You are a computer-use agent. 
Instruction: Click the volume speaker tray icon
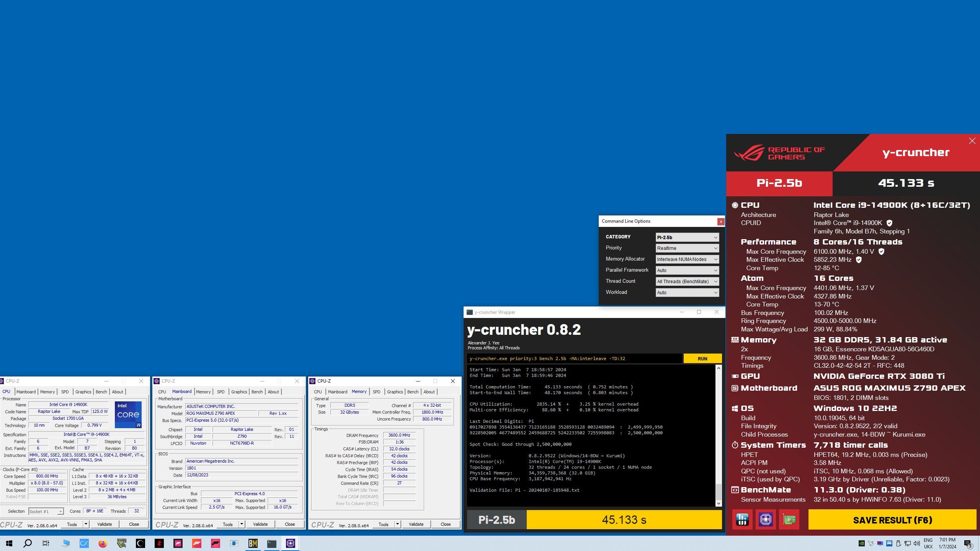point(916,543)
